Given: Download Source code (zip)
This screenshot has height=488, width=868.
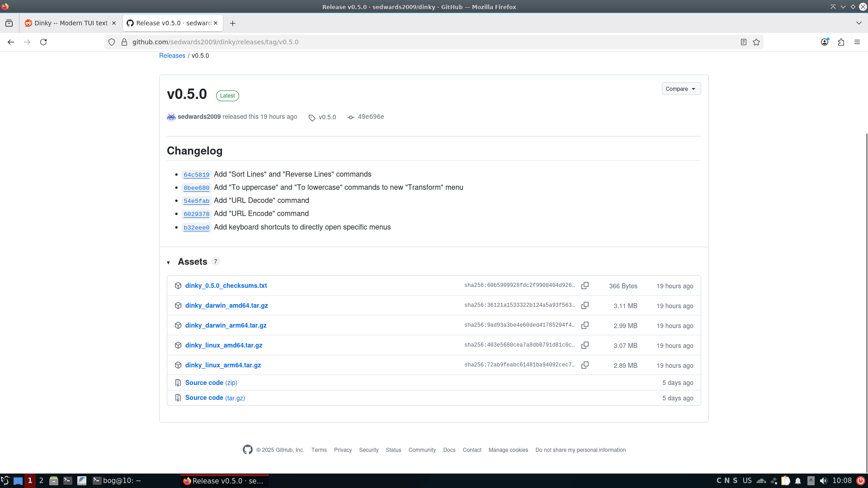Looking at the screenshot, I should click(211, 383).
